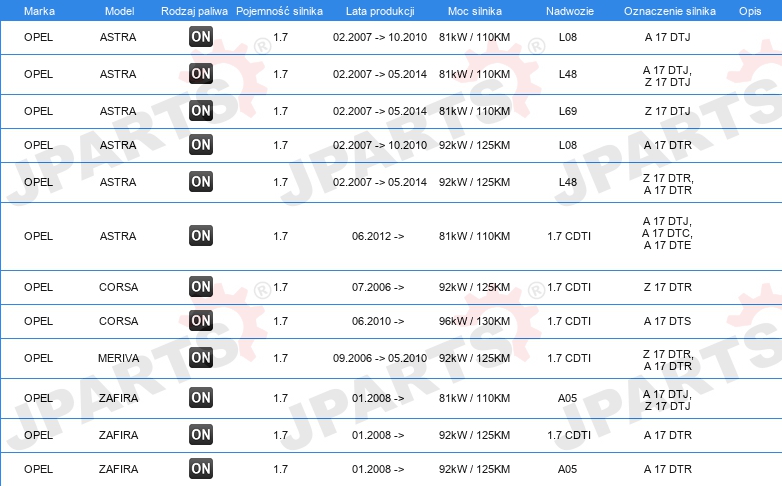This screenshot has height=486, width=782.
Task: Click the ON fuel icon in the Zafira 1.7 CDTI row
Action: 201,435
